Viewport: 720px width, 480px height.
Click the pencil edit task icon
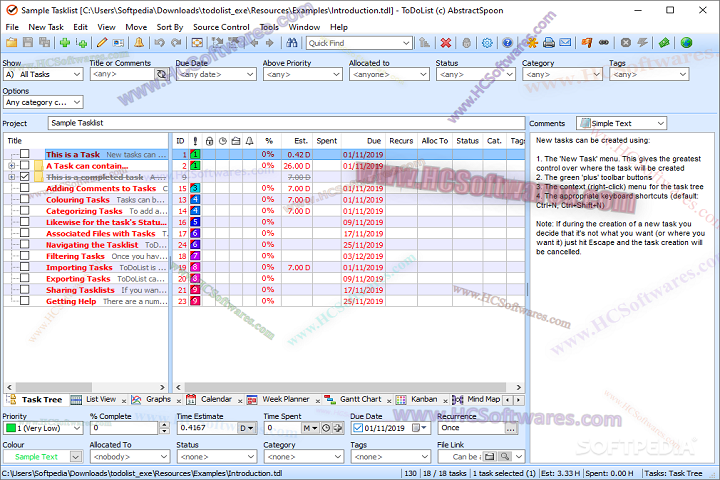(x=102, y=43)
